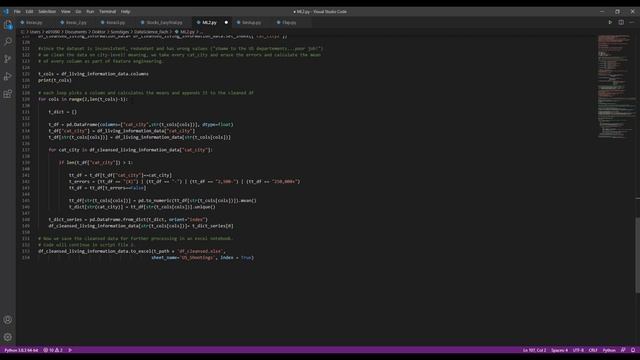Click the Ln, Col cursor position indicator
Viewport: 640px width, 360px height.
534,350
